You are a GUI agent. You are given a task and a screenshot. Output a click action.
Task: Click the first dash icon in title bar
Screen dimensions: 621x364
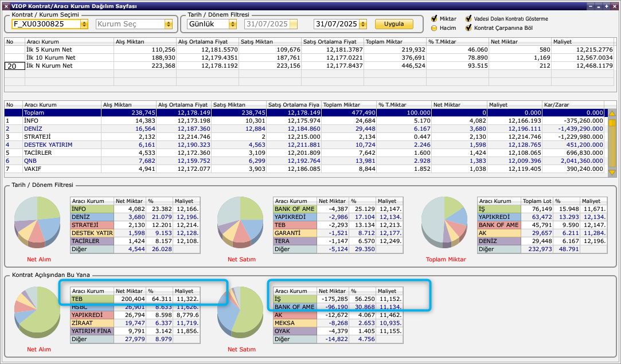[x=591, y=6]
